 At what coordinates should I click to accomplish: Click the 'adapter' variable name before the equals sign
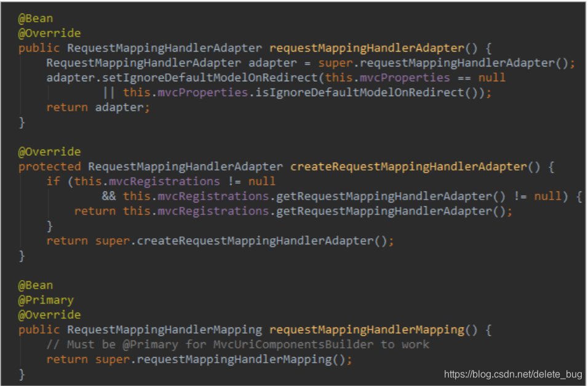tap(272, 63)
